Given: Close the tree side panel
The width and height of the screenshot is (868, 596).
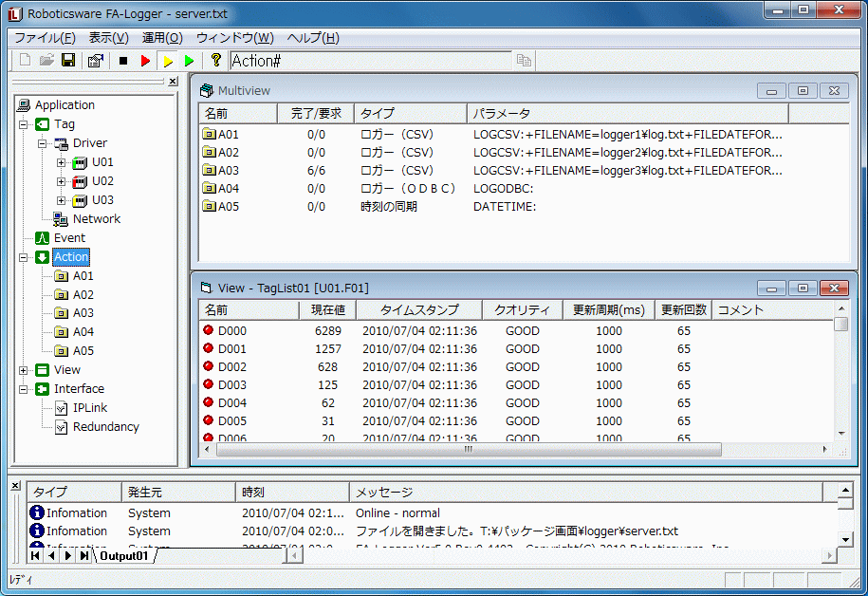Looking at the screenshot, I should (174, 82).
